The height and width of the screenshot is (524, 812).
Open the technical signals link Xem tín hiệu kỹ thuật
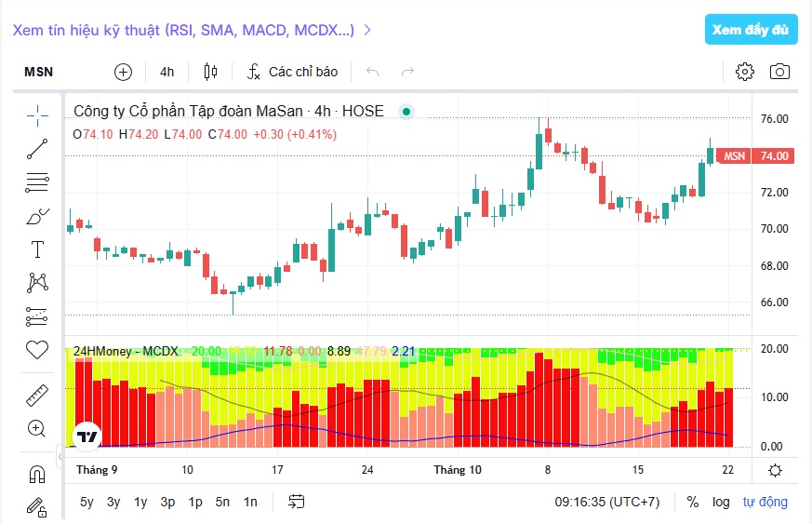coord(192,30)
